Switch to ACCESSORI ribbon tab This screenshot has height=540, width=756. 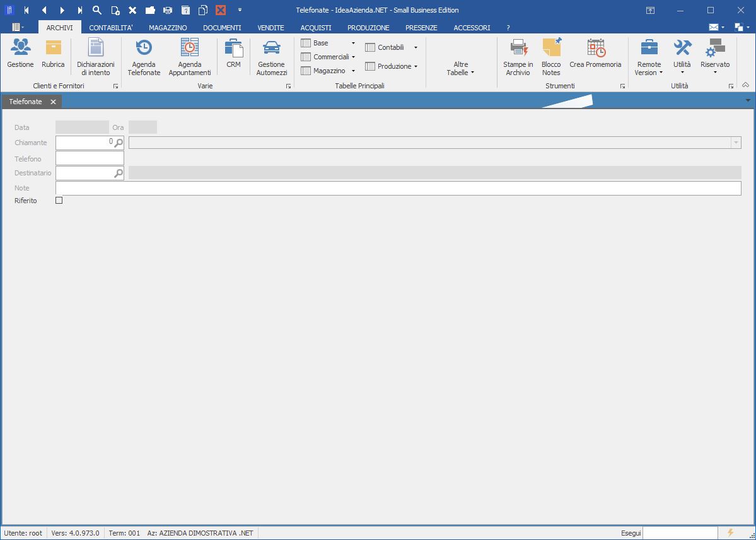(x=472, y=28)
